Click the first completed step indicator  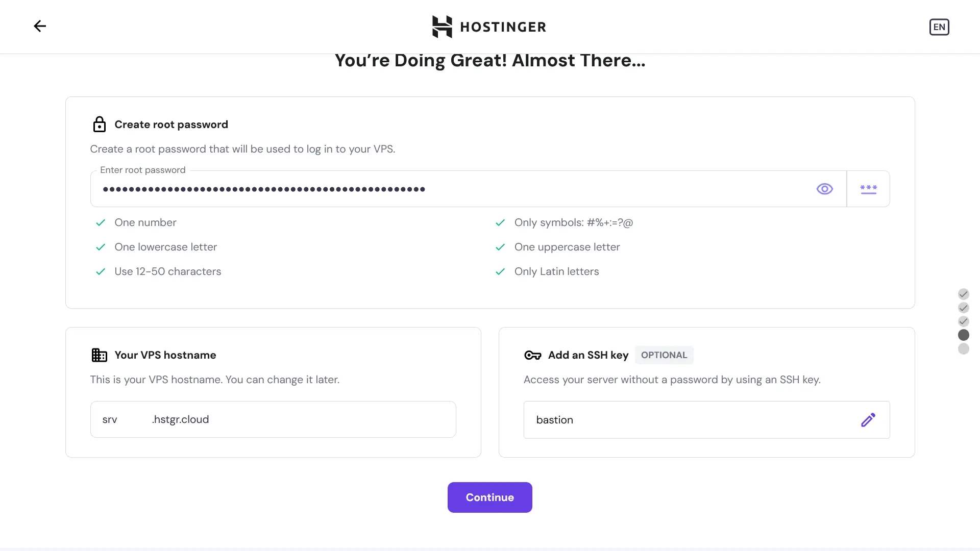pos(963,294)
